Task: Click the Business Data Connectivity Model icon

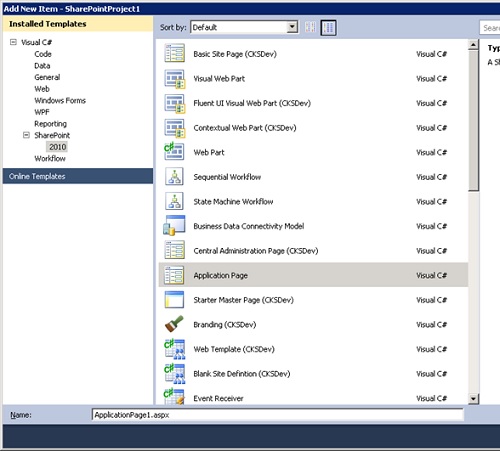Action: pyautogui.click(x=174, y=226)
